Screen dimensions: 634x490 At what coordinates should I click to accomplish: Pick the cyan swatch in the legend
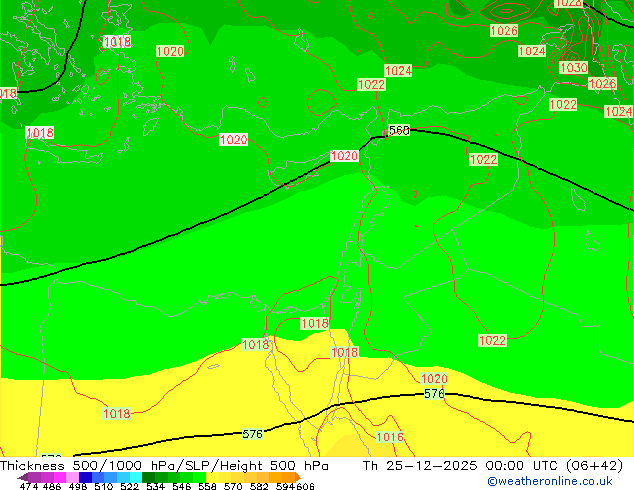tap(136, 477)
